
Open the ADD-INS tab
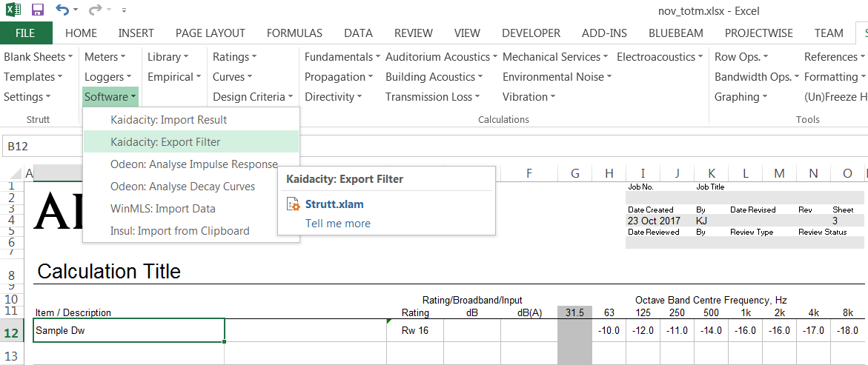point(605,33)
